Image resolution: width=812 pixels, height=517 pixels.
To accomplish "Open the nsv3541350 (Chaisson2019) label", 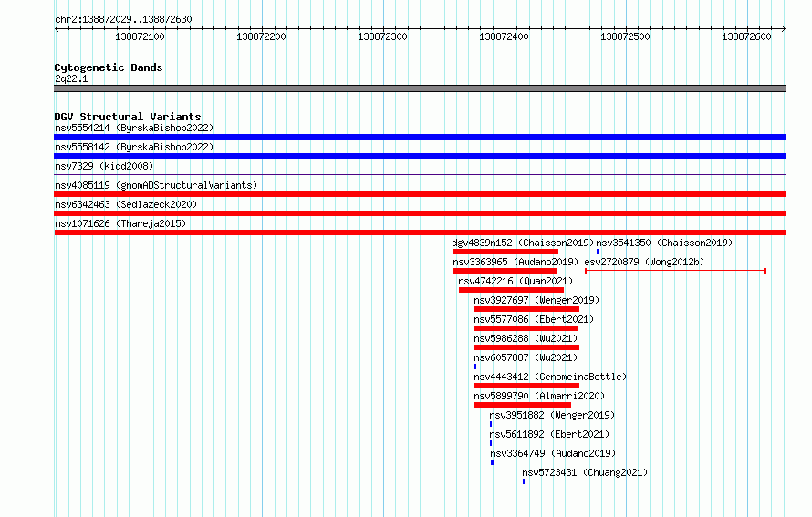I will point(664,243).
